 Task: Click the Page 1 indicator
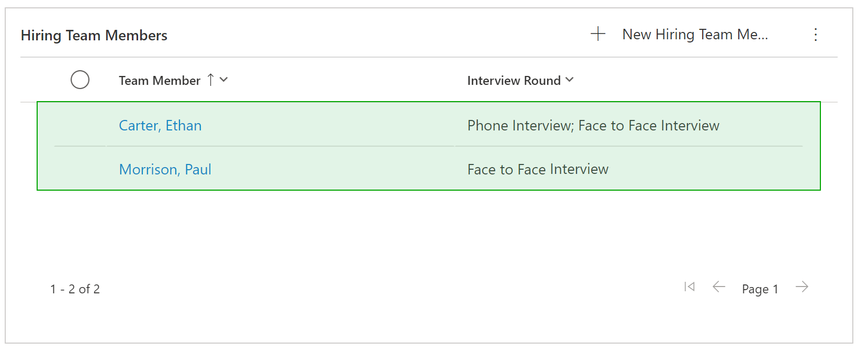[760, 289]
